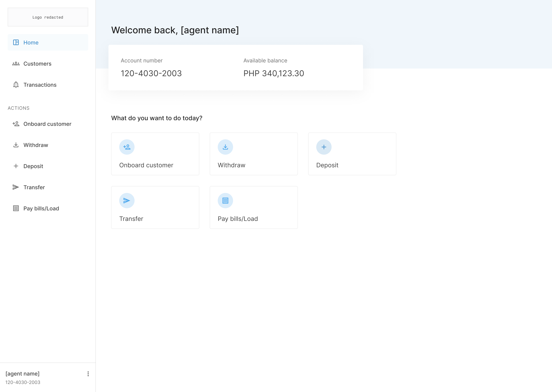Click the Transactions bell icon in sidebar

[x=16, y=85]
